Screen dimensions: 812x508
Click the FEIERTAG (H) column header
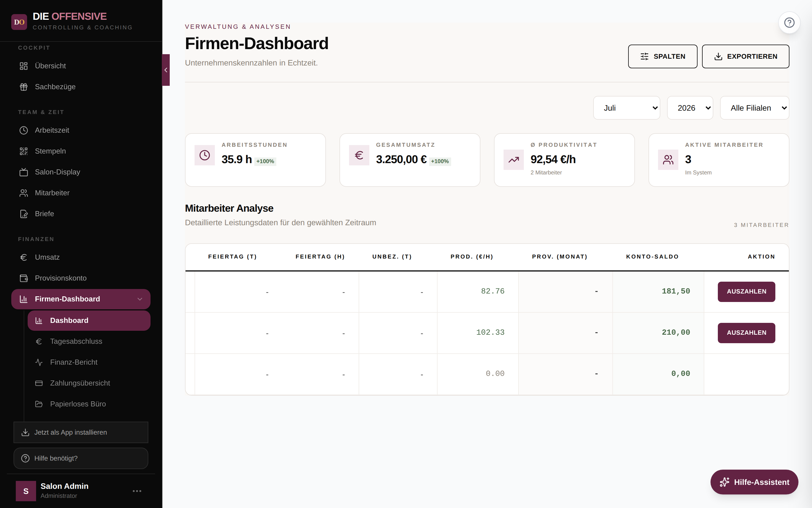pos(320,257)
